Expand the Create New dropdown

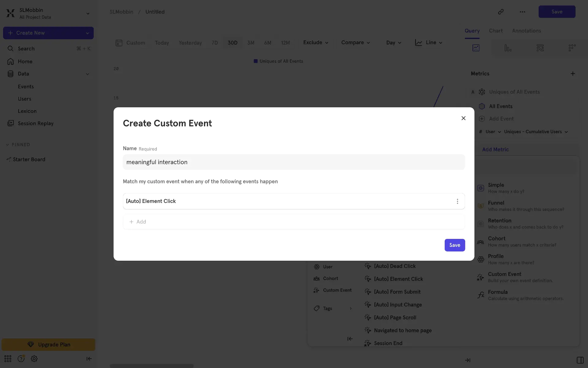coord(87,33)
